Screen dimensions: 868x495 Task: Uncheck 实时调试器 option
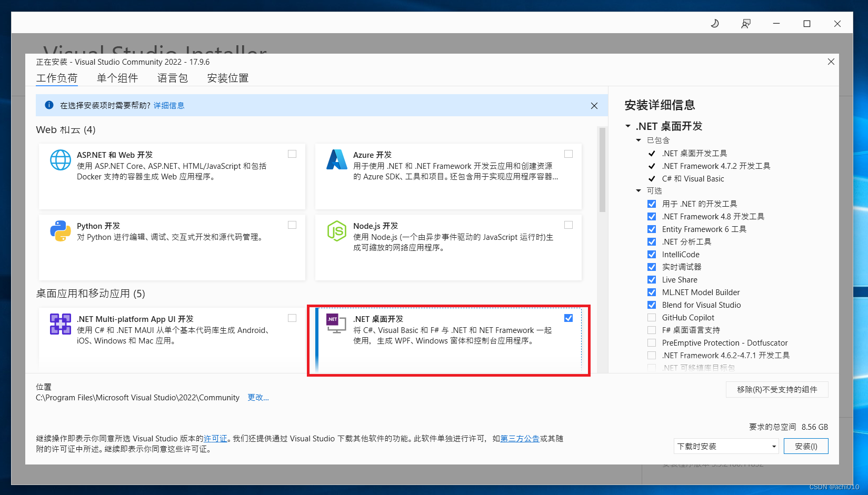pyautogui.click(x=652, y=267)
